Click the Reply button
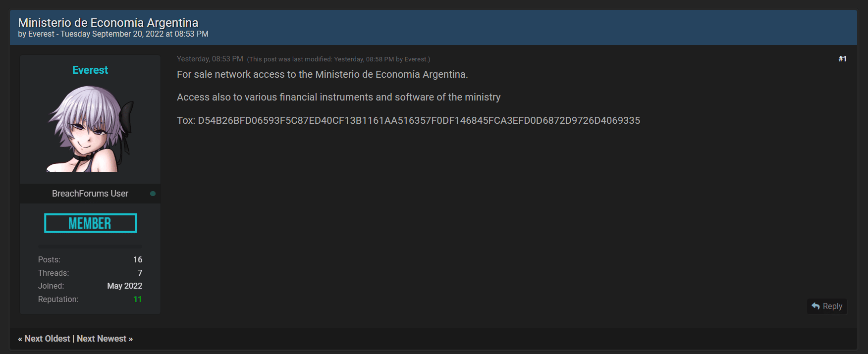This screenshot has width=868, height=354. (x=827, y=306)
